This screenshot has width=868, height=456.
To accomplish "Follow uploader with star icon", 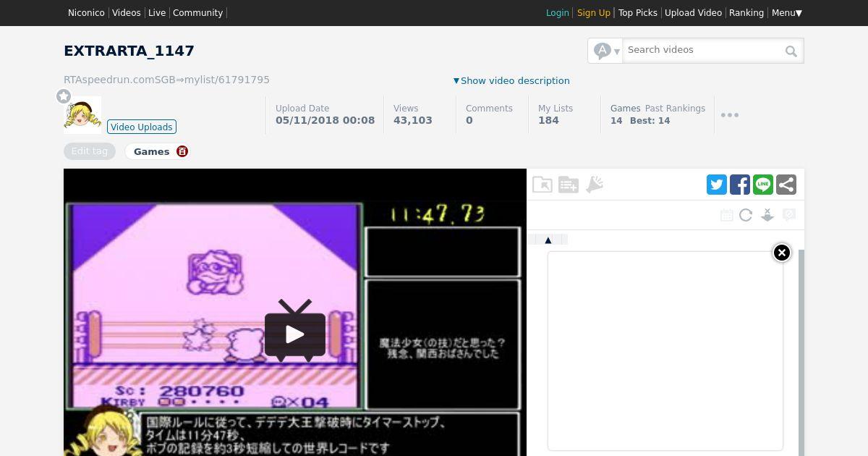I will click(64, 96).
